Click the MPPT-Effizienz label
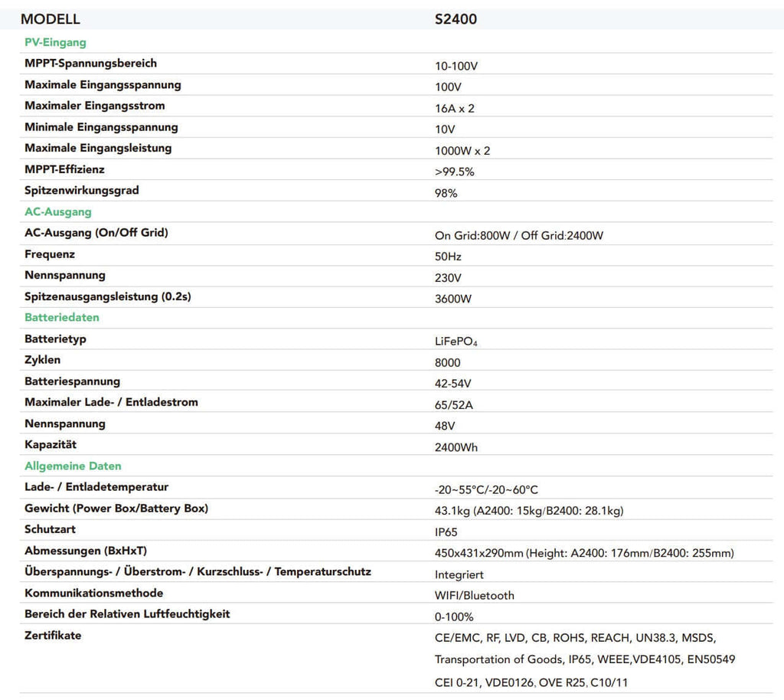 64,169
